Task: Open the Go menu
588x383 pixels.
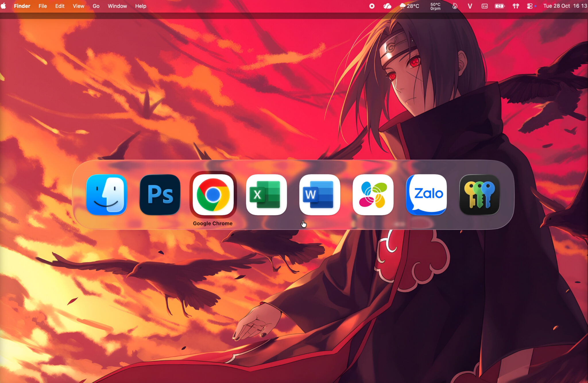Action: click(x=96, y=6)
